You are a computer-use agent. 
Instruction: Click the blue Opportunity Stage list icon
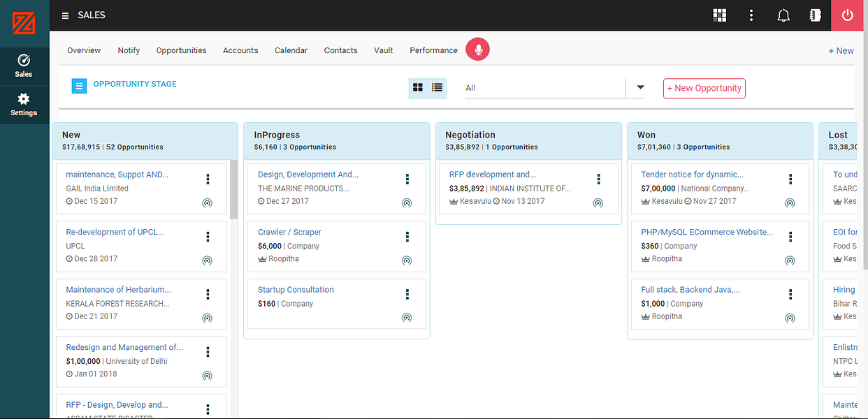79,86
